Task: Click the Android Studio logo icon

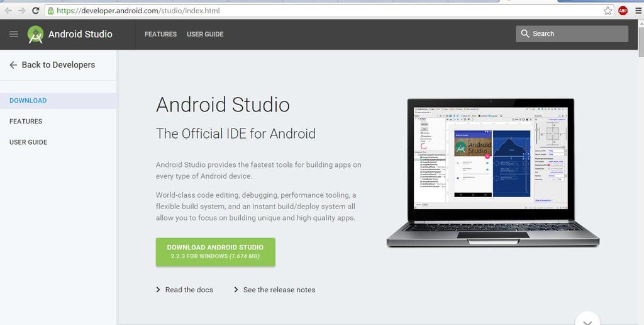Action: [35, 35]
